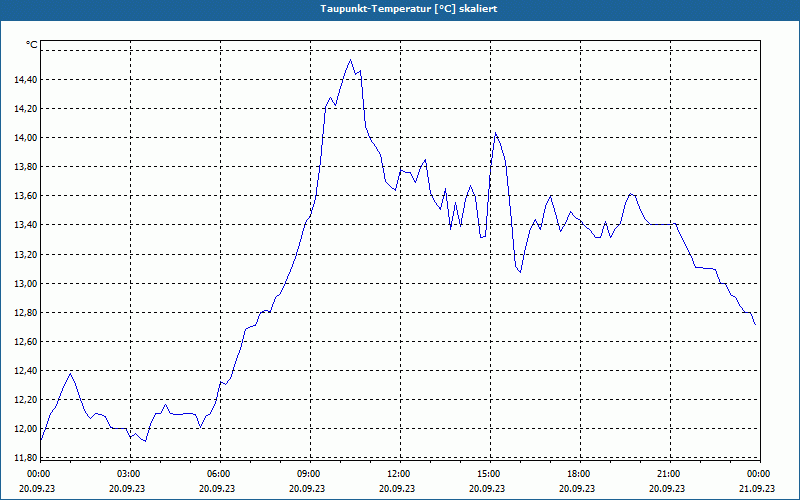Click the 12,60 y-axis label

(25, 342)
